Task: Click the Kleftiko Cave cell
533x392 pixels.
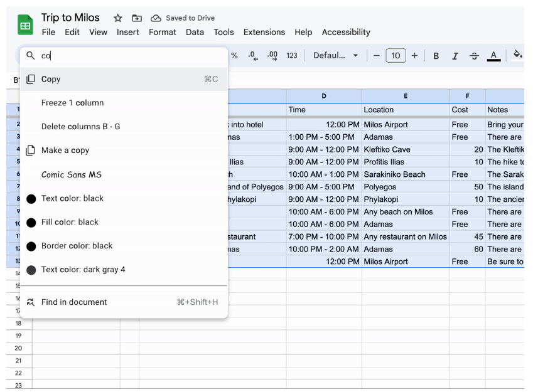Action: [406, 149]
